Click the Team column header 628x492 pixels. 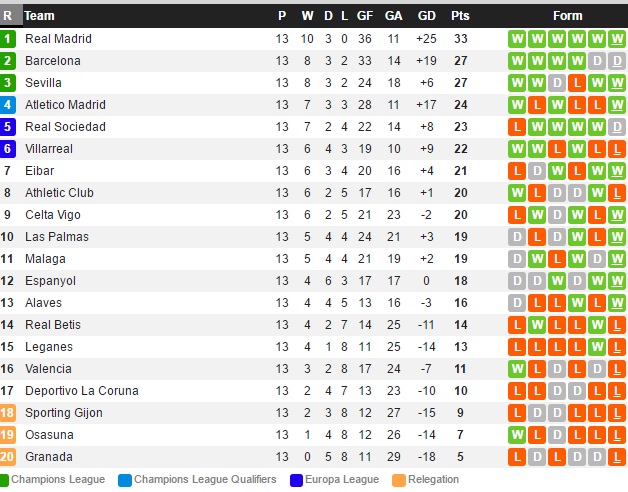coord(40,16)
